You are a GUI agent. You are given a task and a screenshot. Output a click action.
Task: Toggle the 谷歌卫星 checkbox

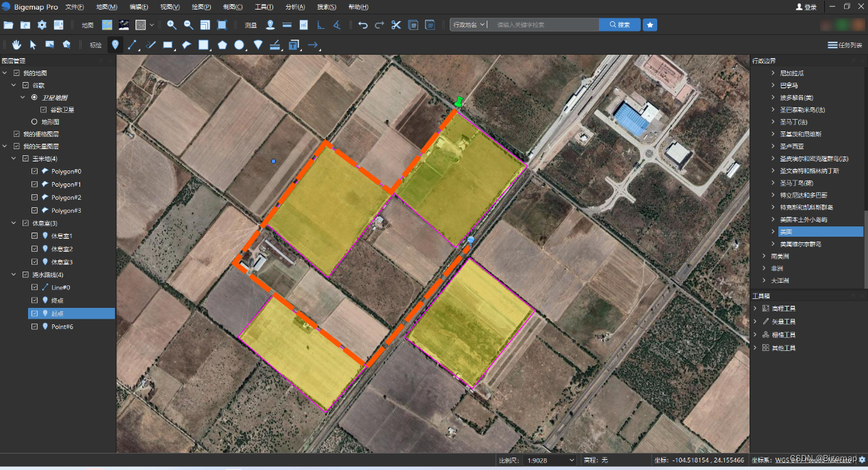(x=44, y=109)
